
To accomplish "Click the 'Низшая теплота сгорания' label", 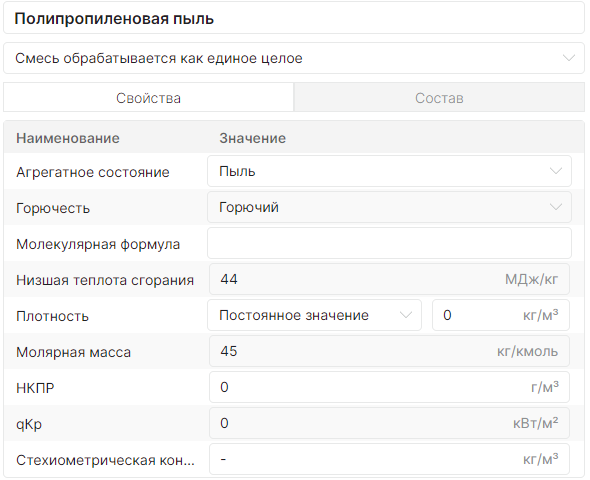I will (x=105, y=280).
